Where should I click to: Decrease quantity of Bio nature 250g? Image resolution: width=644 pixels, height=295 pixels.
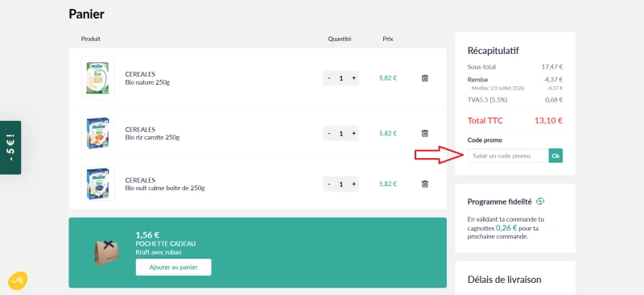click(x=329, y=78)
